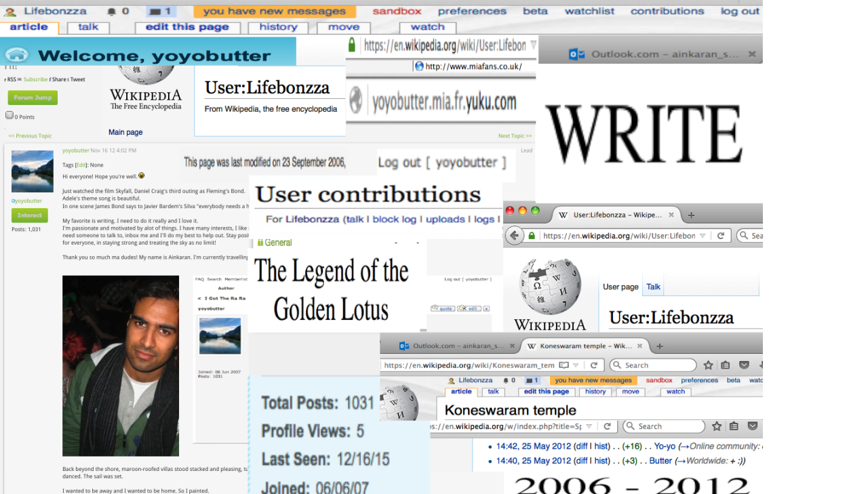Click the bell notifications icon in top bar
Screen dimensions: 868x494
[x=111, y=12]
